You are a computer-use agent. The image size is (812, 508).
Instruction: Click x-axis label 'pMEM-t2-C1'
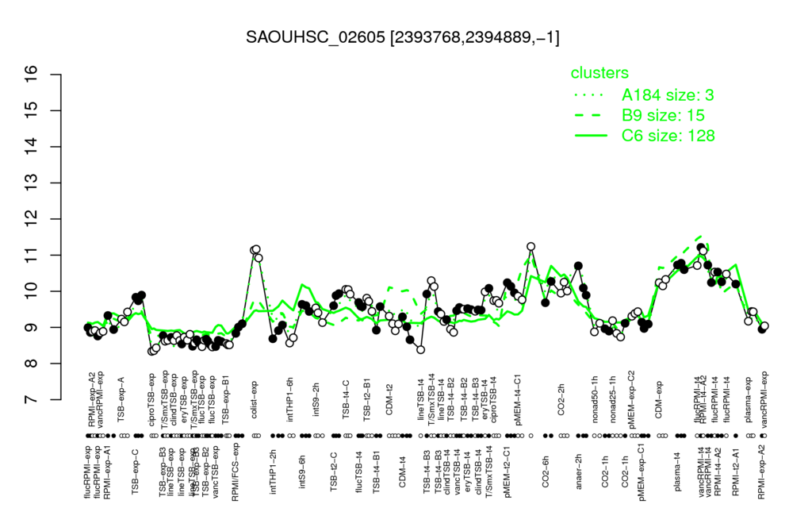507,471
